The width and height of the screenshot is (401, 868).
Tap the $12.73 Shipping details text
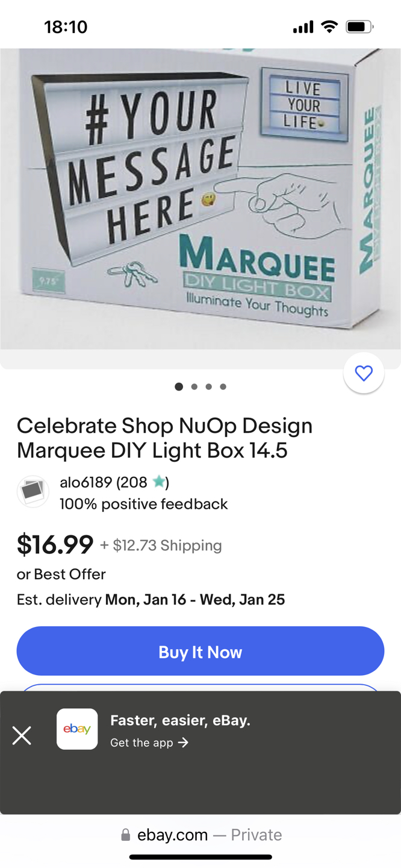point(161,546)
